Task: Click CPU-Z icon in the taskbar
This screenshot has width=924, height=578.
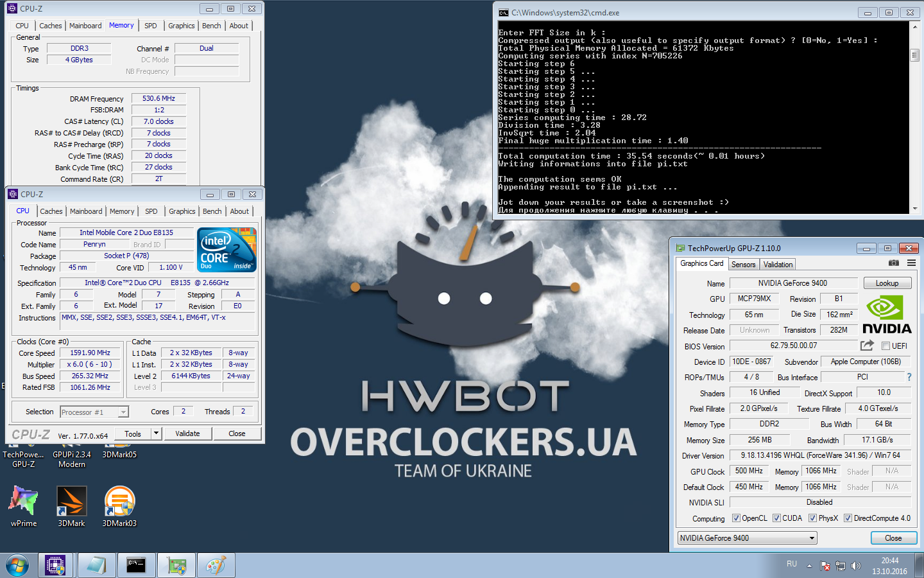Action: pyautogui.click(x=55, y=566)
